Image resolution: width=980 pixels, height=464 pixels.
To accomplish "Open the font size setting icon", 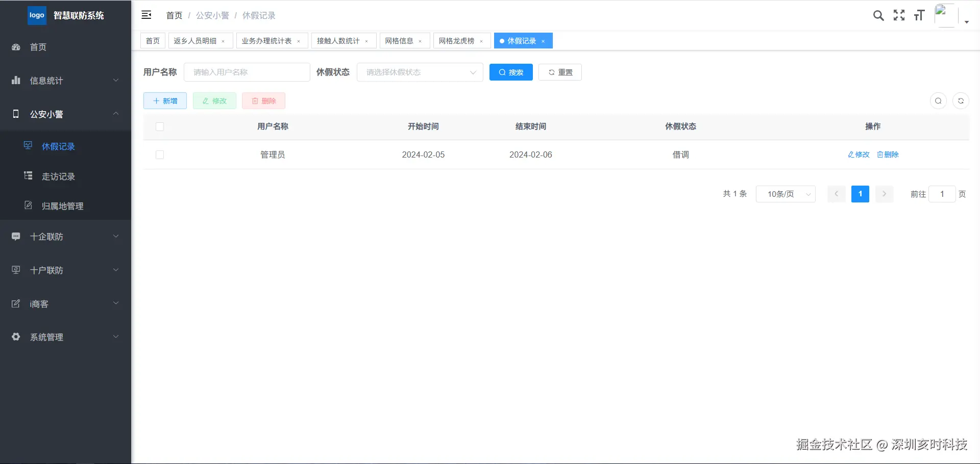I will (x=919, y=15).
